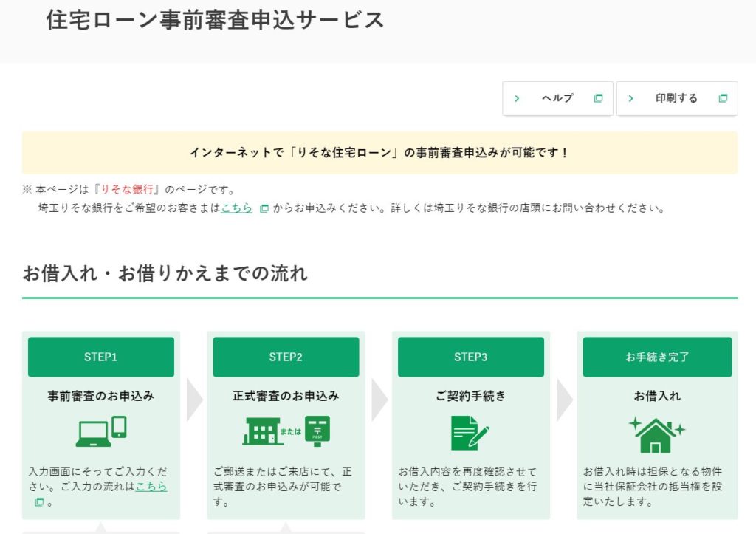This screenshot has height=534, width=756.
Task: Open the ヘルプ page
Action: (x=559, y=97)
